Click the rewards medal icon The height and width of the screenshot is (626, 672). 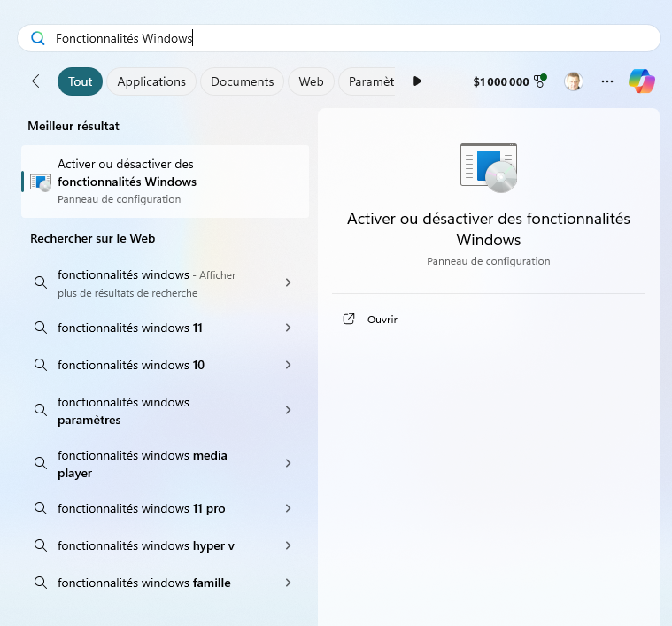pos(540,81)
